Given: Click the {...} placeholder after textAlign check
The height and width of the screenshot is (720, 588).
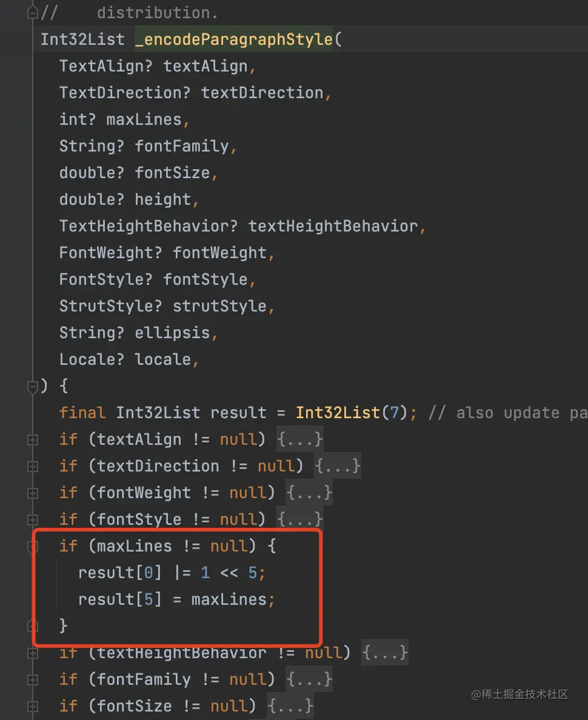Looking at the screenshot, I should click(x=300, y=439).
